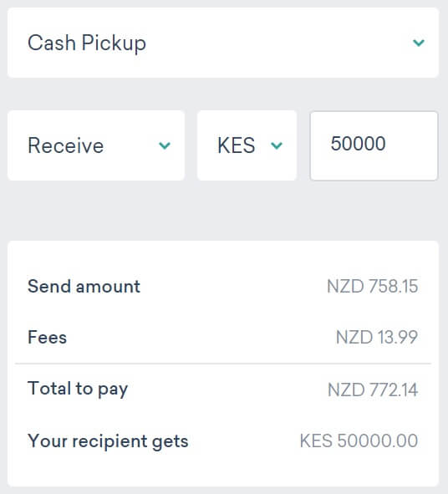Screen dimensions: 448x494
Task: Click the Receive label text
Action: 65,145
